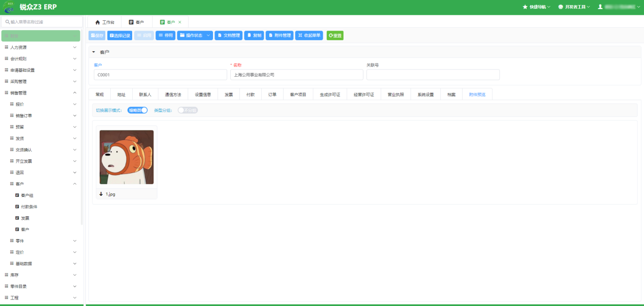Select the 系统设置 tab
This screenshot has height=306, width=644.
[x=426, y=95]
